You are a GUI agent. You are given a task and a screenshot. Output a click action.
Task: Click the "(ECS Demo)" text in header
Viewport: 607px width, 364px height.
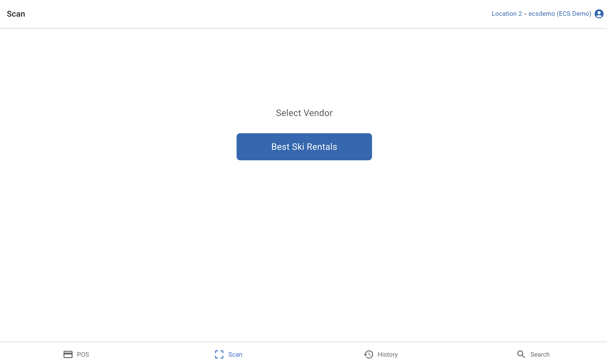click(x=574, y=14)
